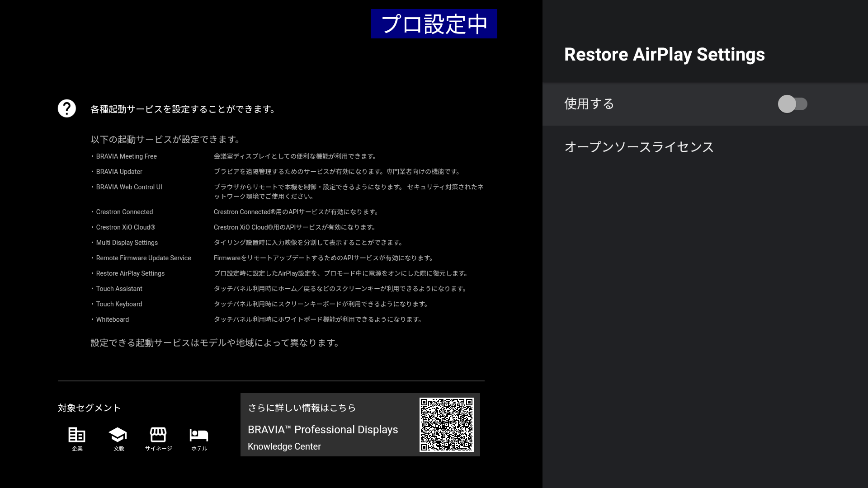This screenshot has width=868, height=488.
Task: Click the education graduation cap icon
Action: 118,435
